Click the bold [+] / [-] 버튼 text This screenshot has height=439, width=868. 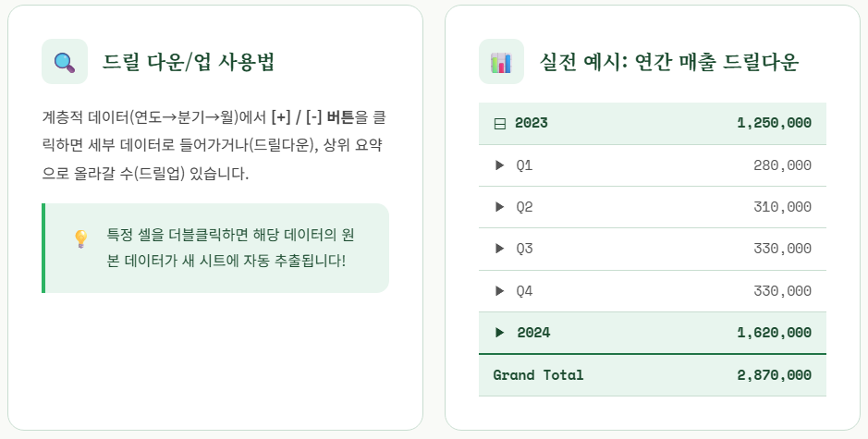312,117
